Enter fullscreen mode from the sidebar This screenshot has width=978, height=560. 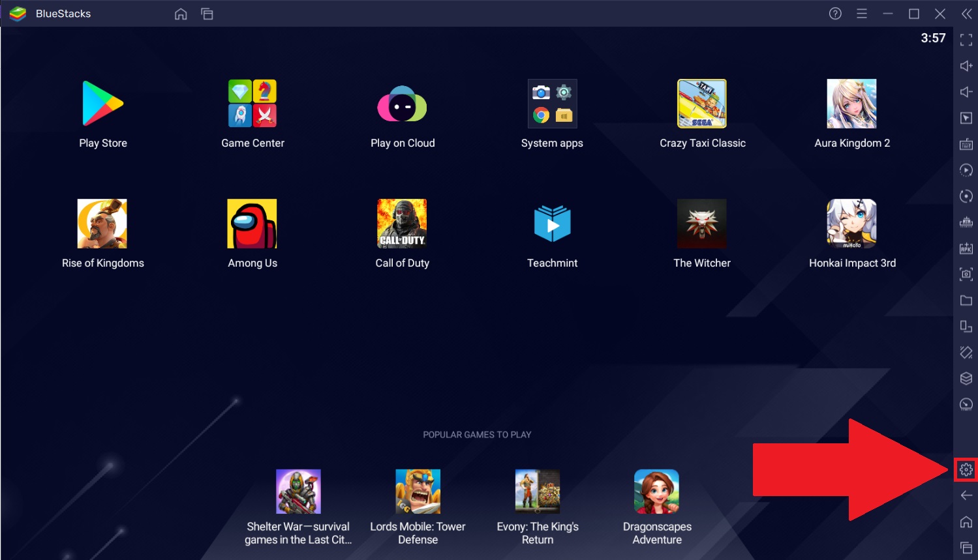point(966,40)
